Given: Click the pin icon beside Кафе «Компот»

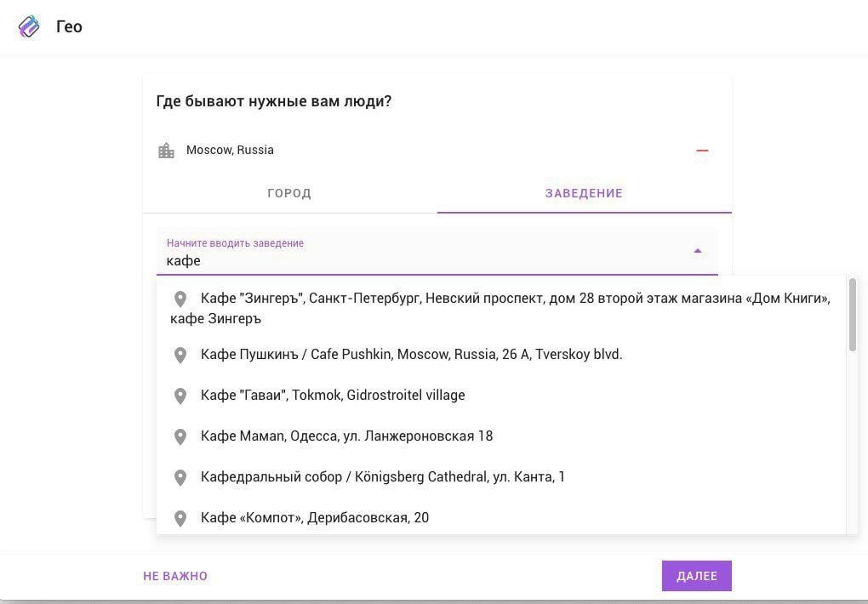Looking at the screenshot, I should pos(180,518).
